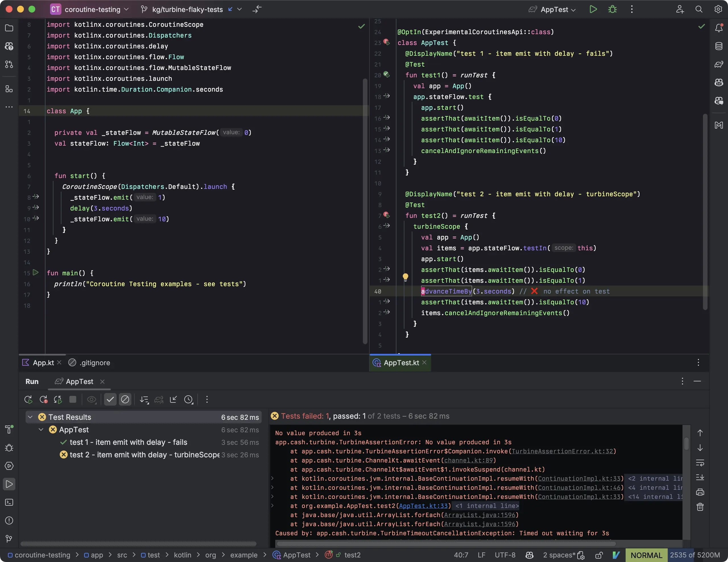
Task: Click the Debug bug icon in top toolbar
Action: click(612, 9)
